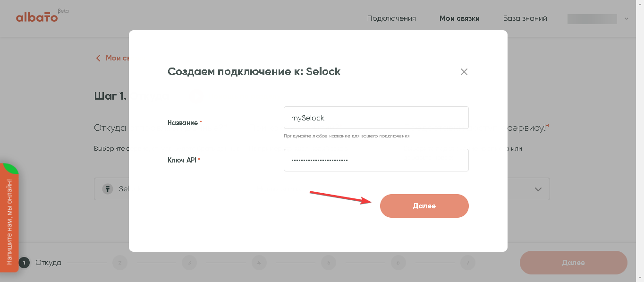Screen dimensions: 644x282
Task: Click the Albato logo
Action: click(37, 17)
